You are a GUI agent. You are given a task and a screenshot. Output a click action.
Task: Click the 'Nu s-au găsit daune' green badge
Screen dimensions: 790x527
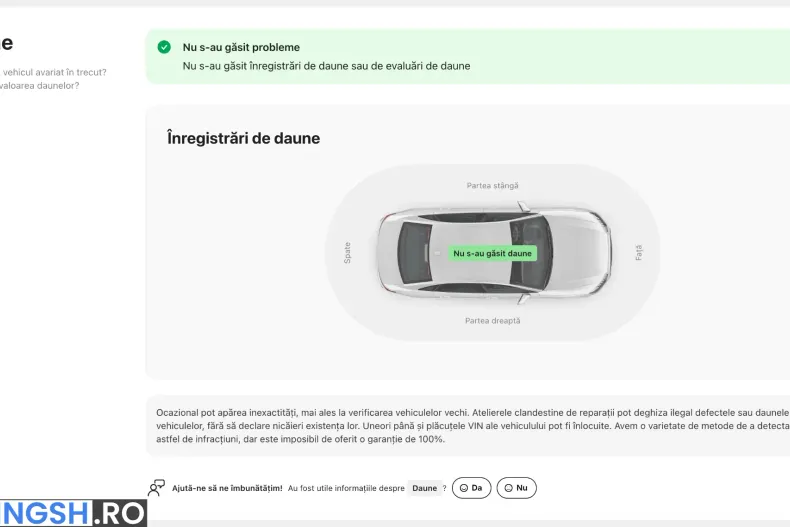coord(492,254)
